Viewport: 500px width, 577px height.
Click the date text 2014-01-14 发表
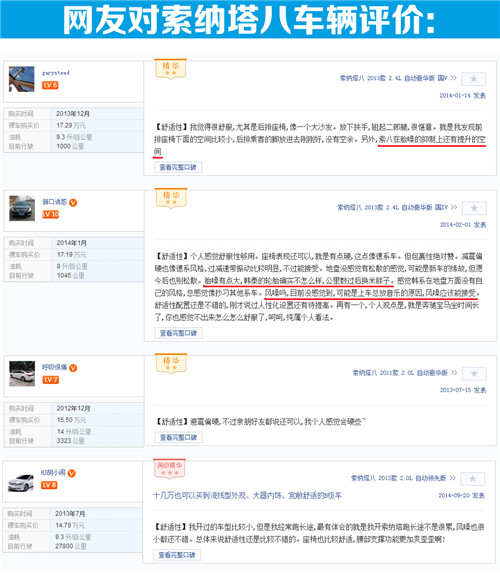(x=462, y=96)
